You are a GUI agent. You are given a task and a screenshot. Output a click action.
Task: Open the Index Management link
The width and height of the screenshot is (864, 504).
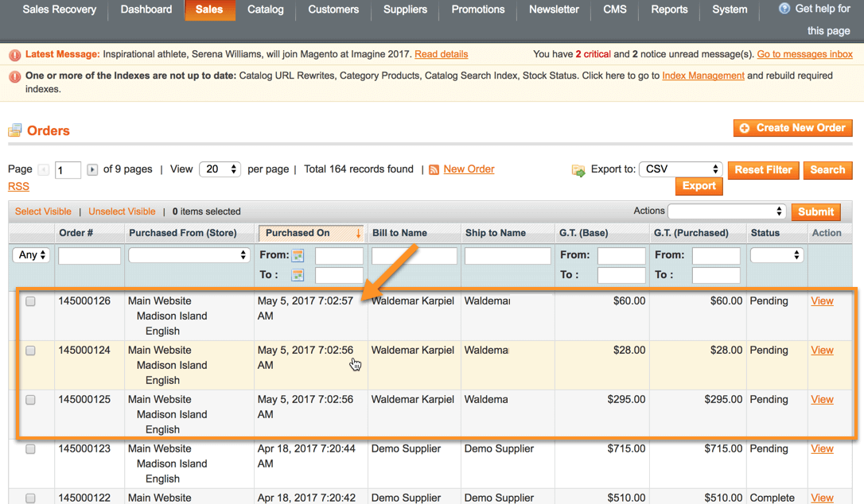702,76
